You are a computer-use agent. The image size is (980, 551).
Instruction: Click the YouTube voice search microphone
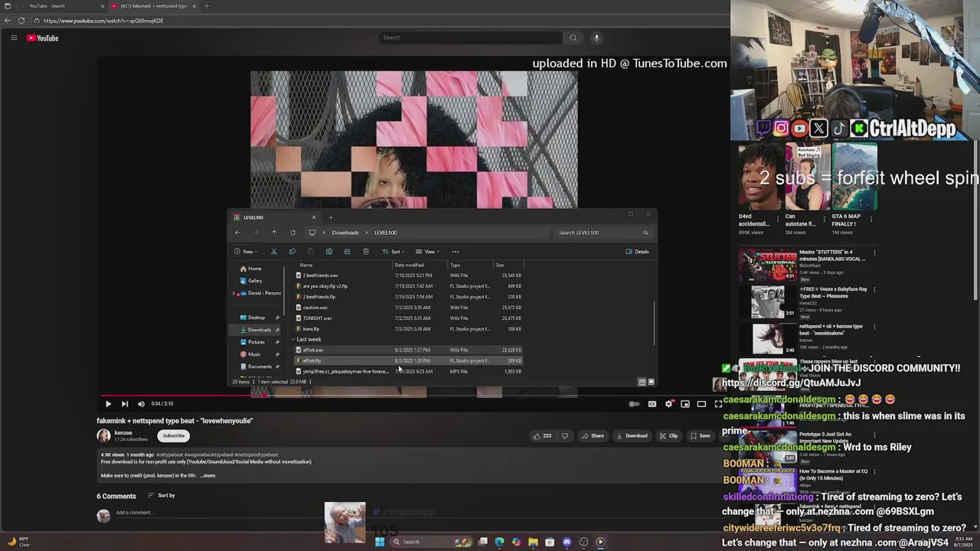pos(596,37)
